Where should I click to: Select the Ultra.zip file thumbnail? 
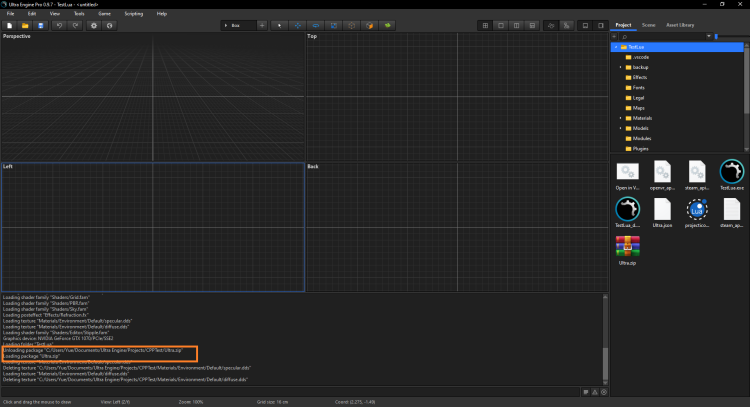(627, 247)
